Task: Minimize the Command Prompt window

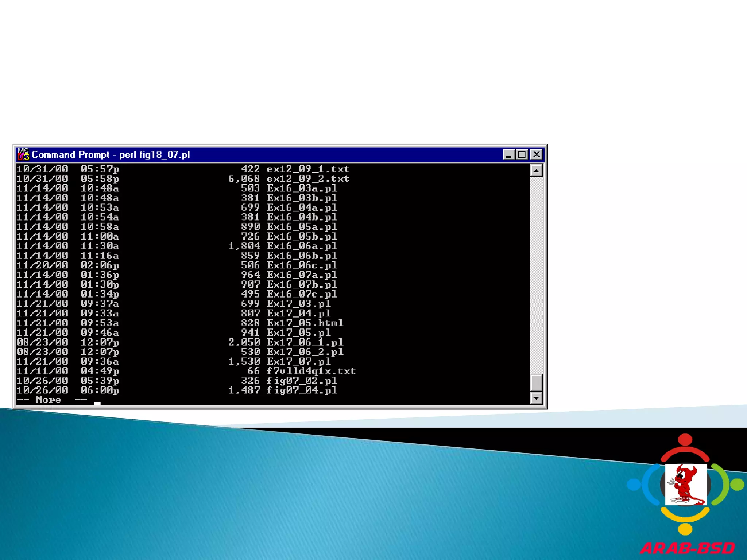Action: [508, 155]
